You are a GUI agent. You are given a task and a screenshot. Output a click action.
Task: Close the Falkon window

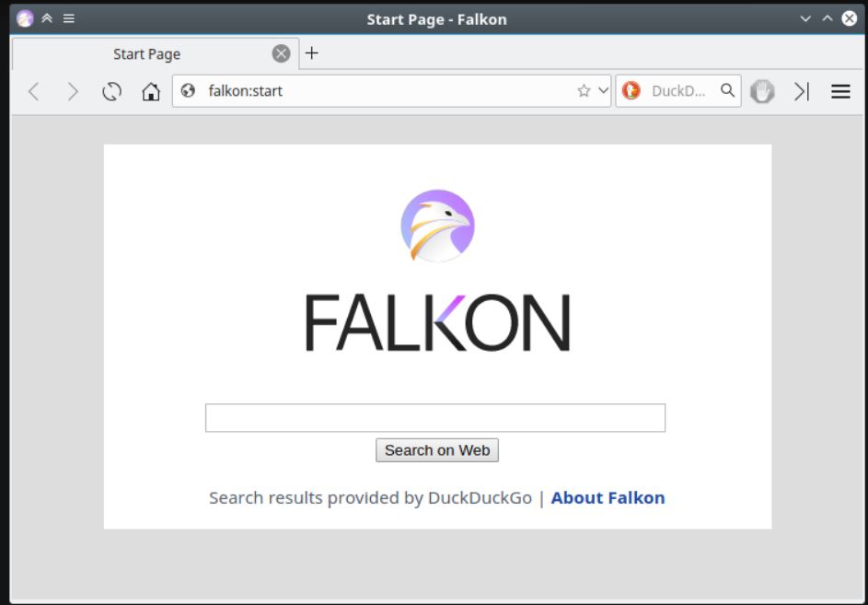pos(850,18)
